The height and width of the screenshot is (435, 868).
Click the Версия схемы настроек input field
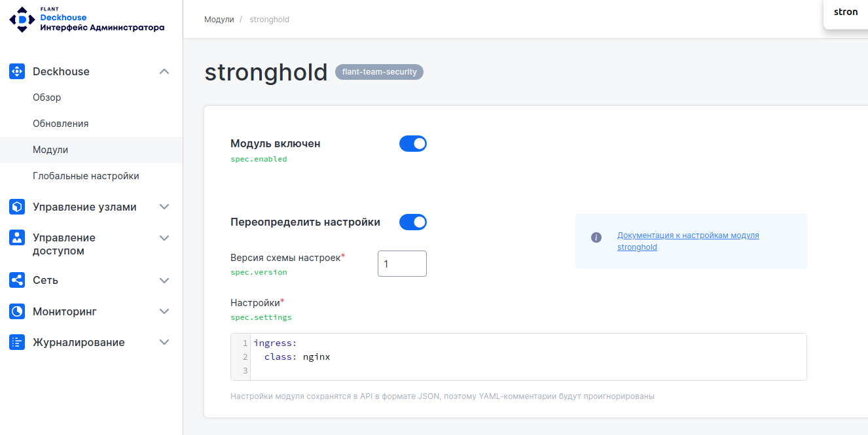(401, 263)
